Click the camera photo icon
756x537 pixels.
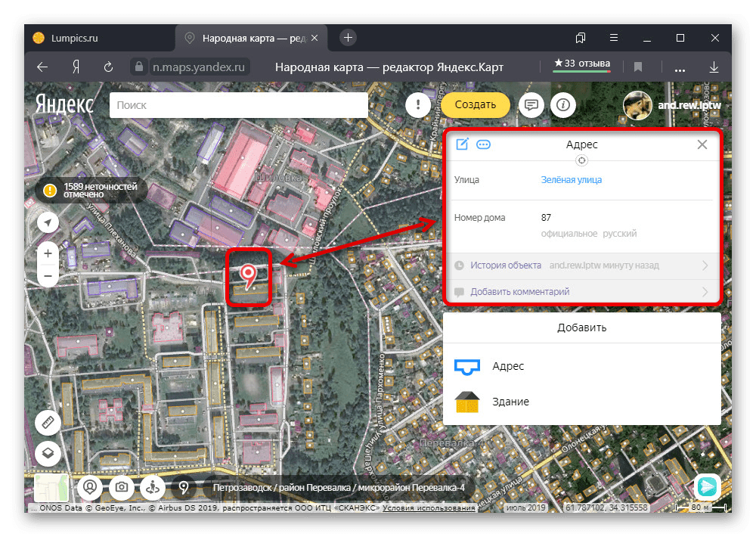121,487
